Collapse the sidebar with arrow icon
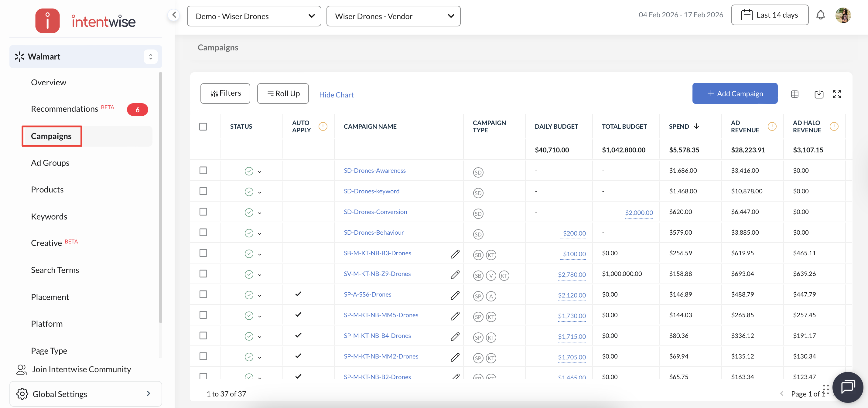The height and width of the screenshot is (408, 868). click(x=174, y=15)
